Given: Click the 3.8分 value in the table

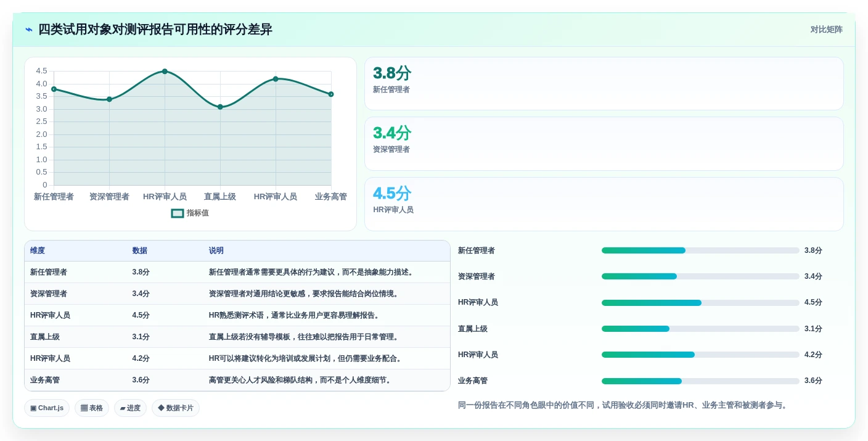Looking at the screenshot, I should pos(141,272).
